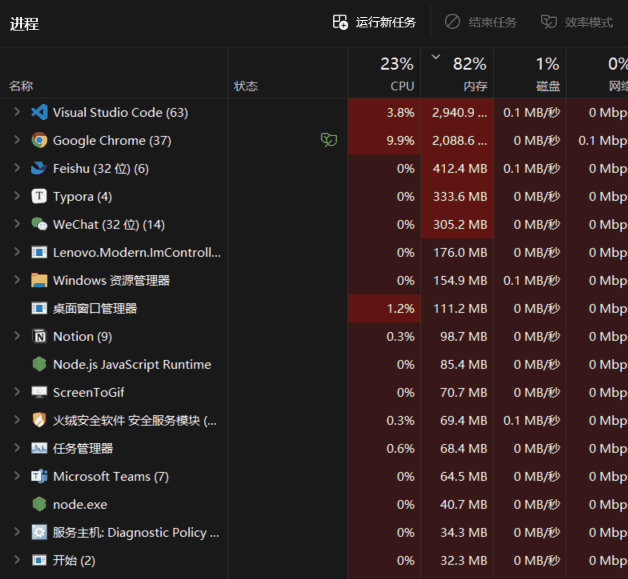The height and width of the screenshot is (579, 628).
Task: Select the Google Chrome (37) row name
Action: pos(112,141)
